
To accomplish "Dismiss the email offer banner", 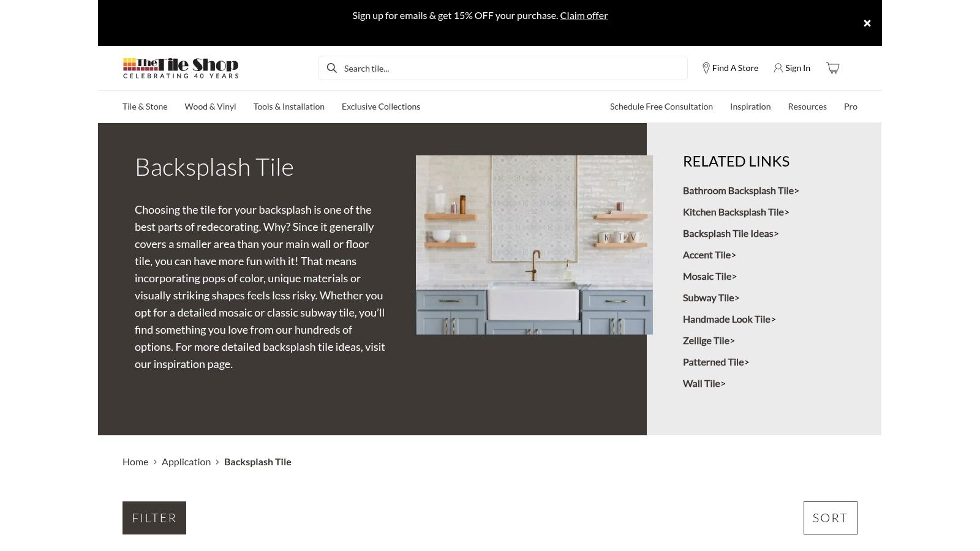I will coord(867,23).
